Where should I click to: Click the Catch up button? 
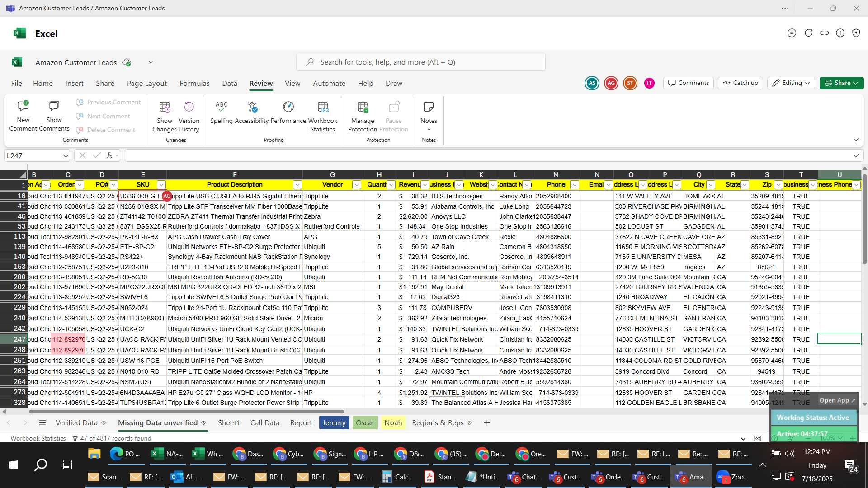click(x=741, y=83)
